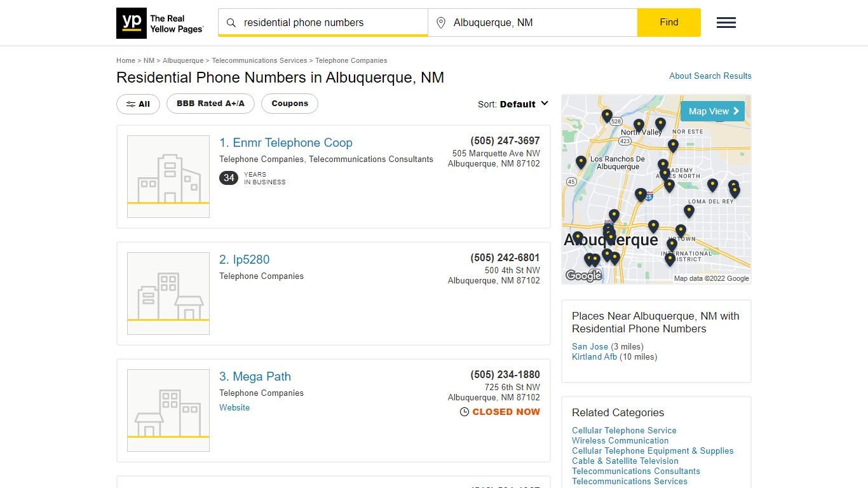Viewport: 868px width, 488px height.
Task: Edit the residential phone numbers search field
Action: [323, 23]
